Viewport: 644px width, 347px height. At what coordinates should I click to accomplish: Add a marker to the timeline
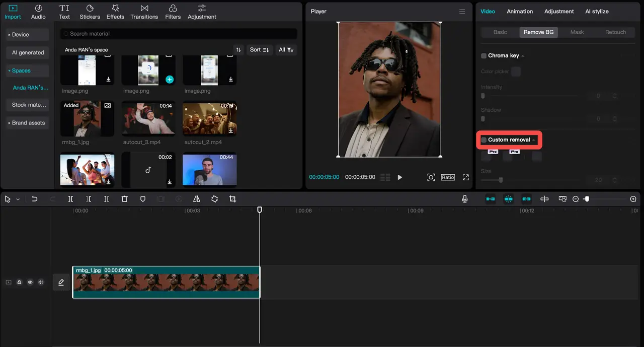pos(143,199)
